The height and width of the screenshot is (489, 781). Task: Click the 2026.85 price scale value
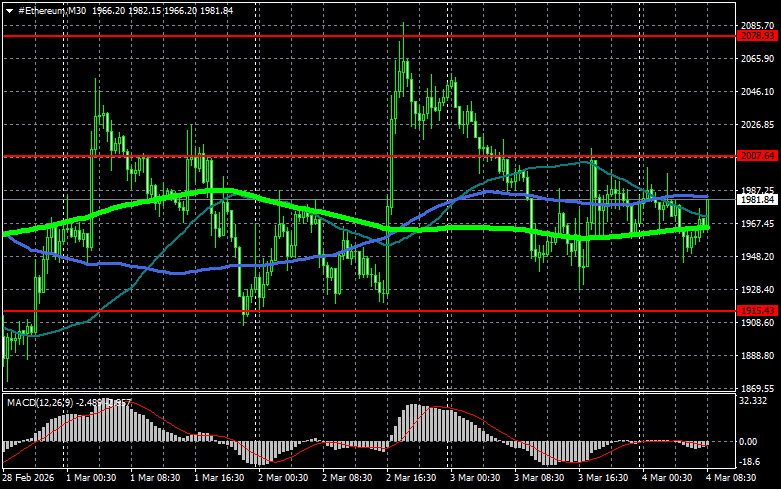pos(757,124)
